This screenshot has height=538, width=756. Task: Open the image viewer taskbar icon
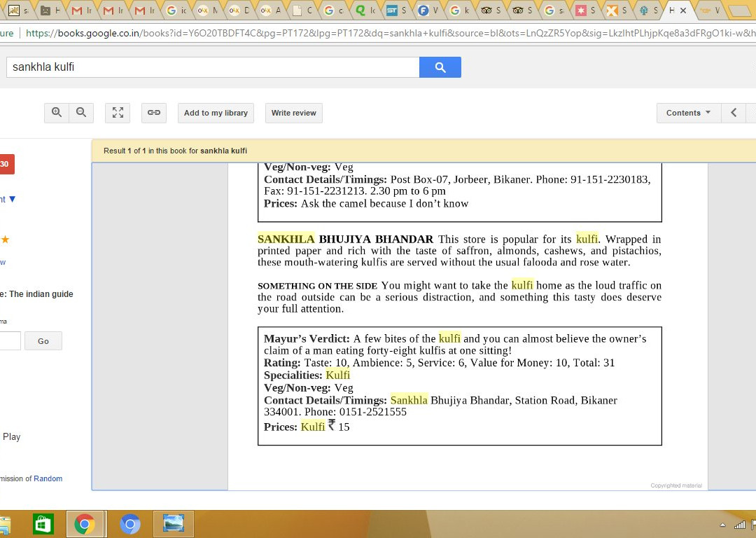[174, 524]
